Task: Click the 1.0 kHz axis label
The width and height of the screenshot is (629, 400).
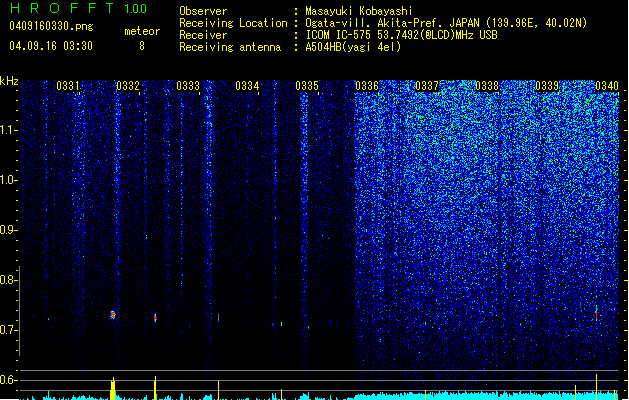Action: [8, 180]
